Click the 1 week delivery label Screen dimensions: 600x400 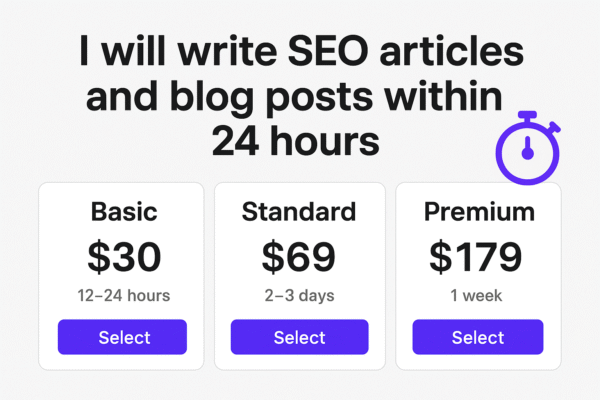(x=479, y=296)
